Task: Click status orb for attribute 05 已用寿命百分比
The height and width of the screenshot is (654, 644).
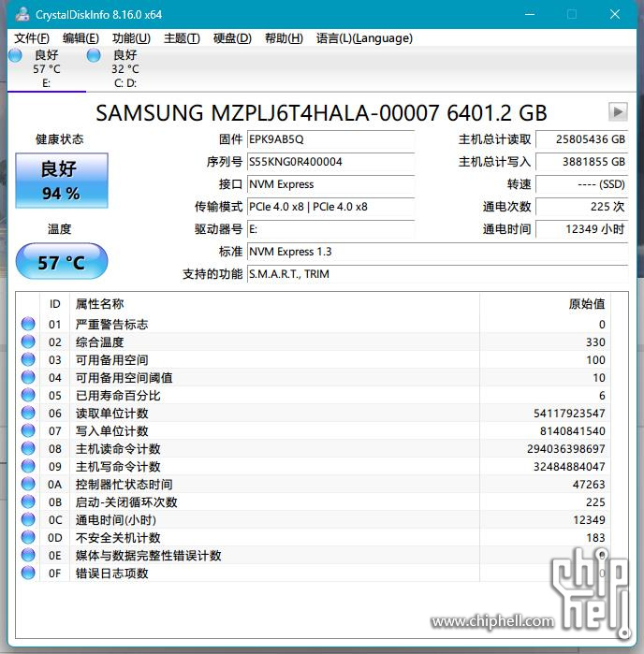Action: pyautogui.click(x=28, y=395)
